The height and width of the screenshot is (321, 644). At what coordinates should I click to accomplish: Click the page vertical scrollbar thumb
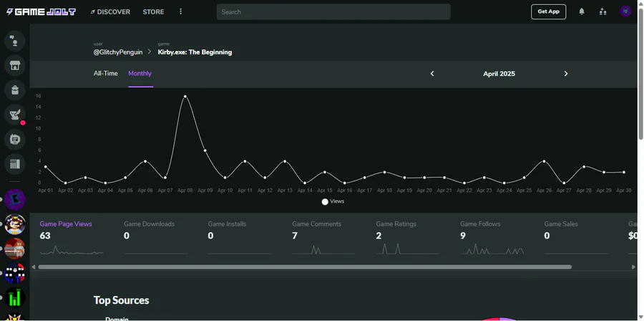pos(640,74)
